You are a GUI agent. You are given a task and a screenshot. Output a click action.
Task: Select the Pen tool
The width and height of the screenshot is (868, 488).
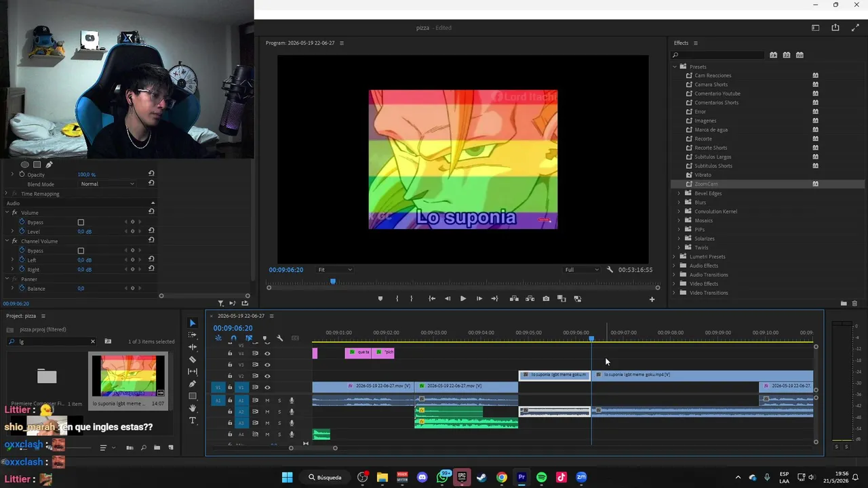(193, 384)
